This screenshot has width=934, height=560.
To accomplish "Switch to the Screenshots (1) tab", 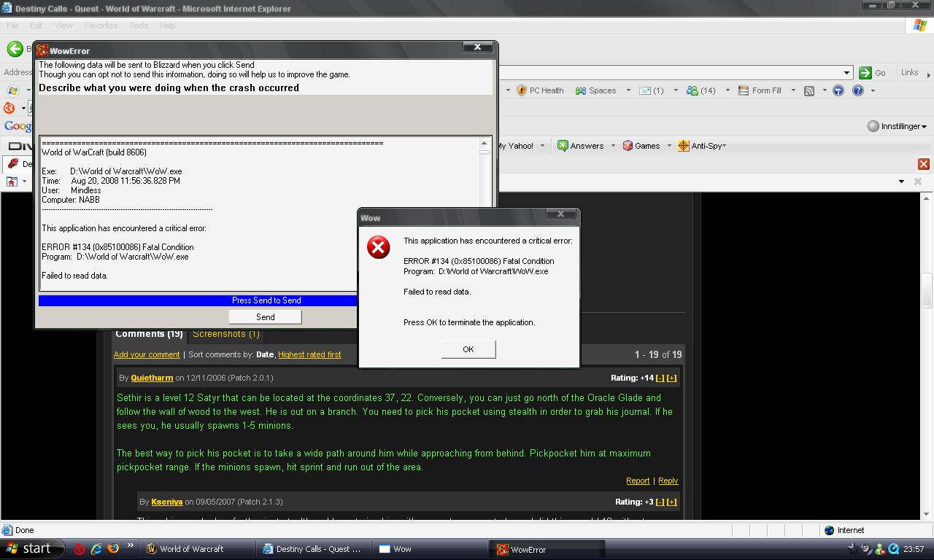I will click(226, 333).
